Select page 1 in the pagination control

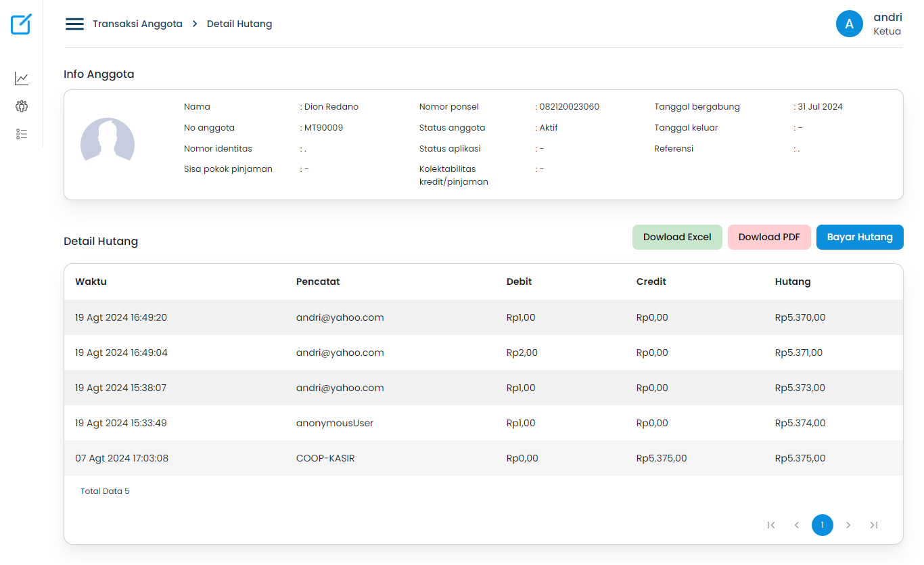pos(823,525)
